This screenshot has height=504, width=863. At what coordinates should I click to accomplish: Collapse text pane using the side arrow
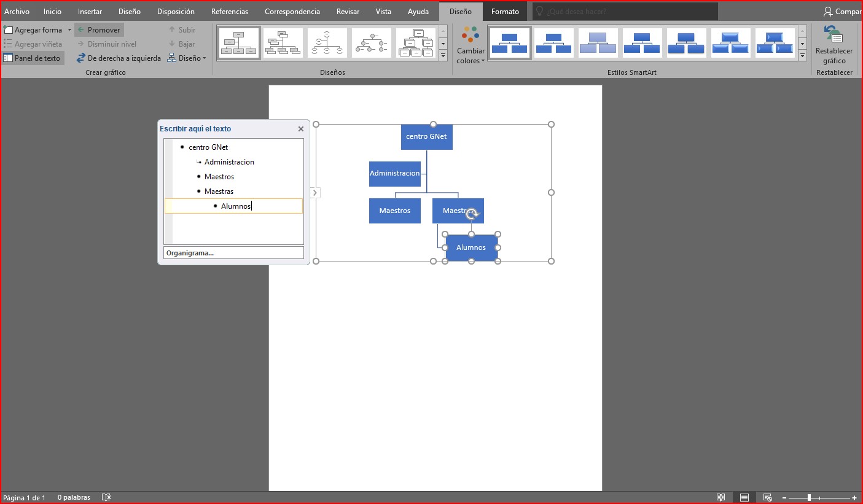pyautogui.click(x=315, y=193)
